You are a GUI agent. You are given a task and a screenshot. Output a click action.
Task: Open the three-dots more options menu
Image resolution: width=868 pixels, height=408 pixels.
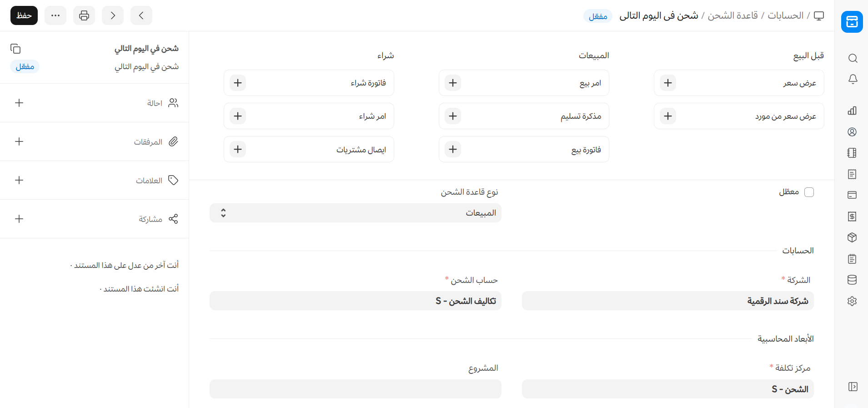pyautogui.click(x=55, y=15)
